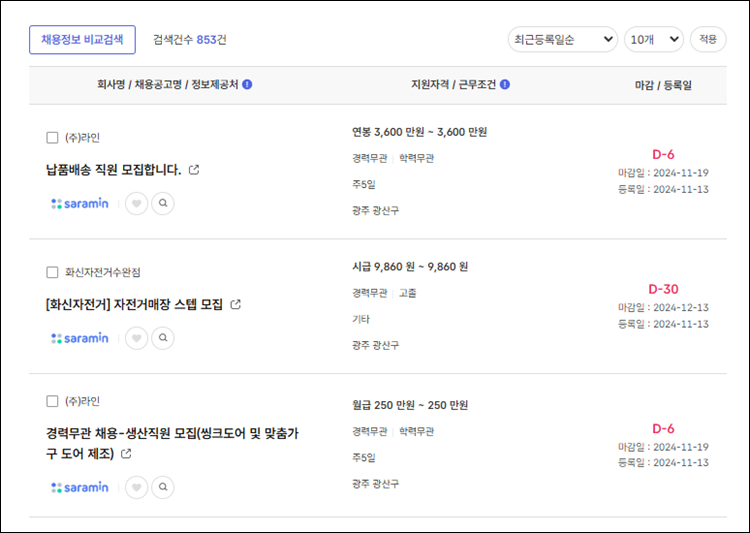Check the box for (주)라인 생산직원 posting
Image resolution: width=750 pixels, height=533 pixels.
coord(52,401)
